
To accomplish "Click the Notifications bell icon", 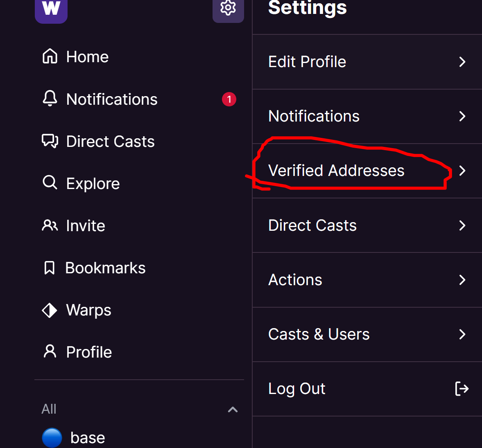I will coord(50,99).
